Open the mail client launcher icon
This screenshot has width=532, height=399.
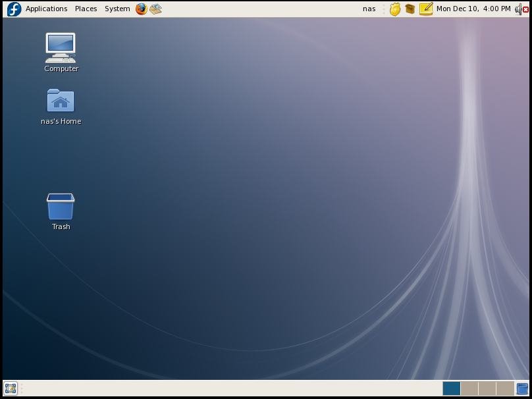(155, 9)
